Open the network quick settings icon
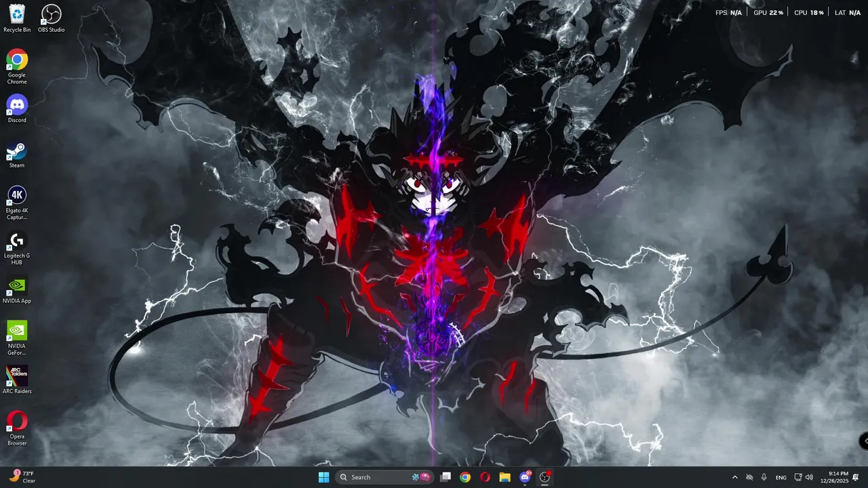 [x=798, y=477]
